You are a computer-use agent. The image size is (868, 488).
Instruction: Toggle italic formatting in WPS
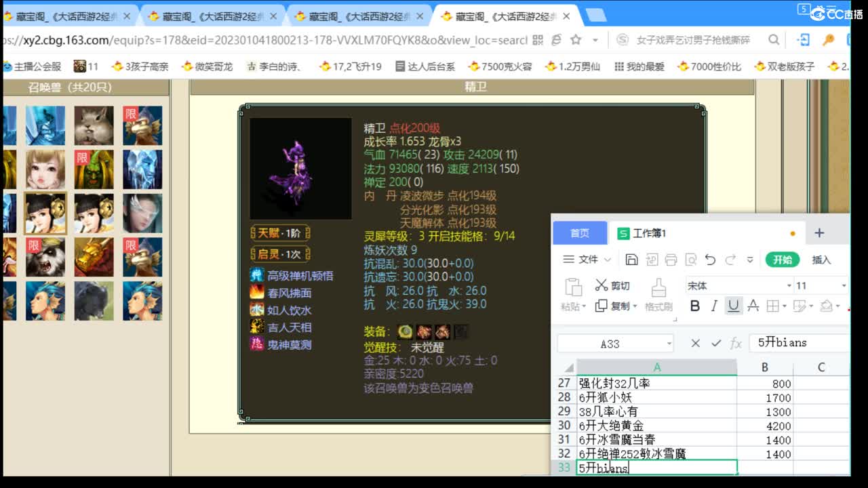714,306
